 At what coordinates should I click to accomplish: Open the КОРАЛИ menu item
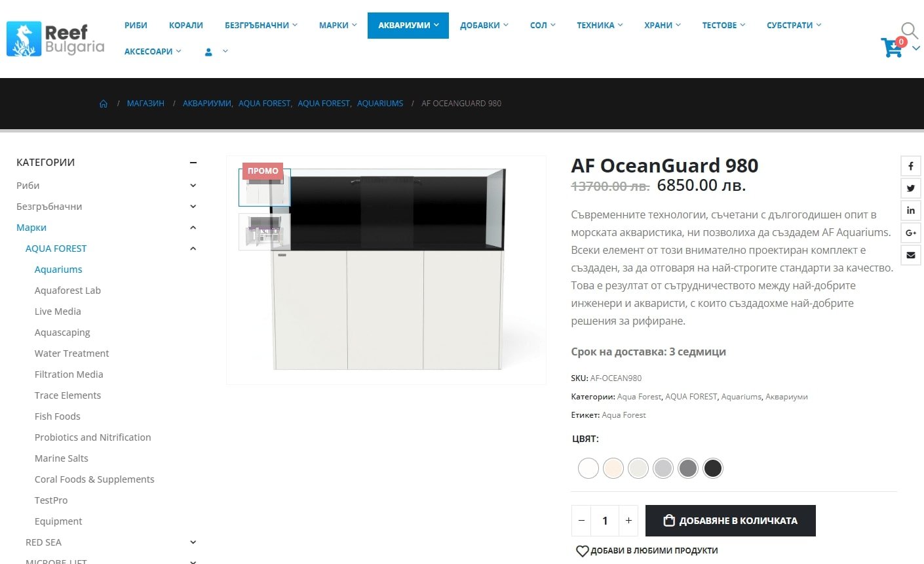pos(186,26)
